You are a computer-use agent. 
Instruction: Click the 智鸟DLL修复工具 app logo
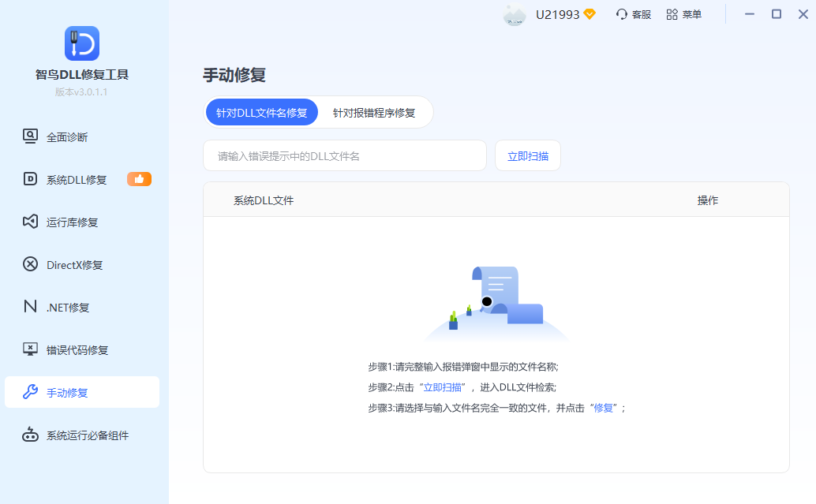[82, 43]
